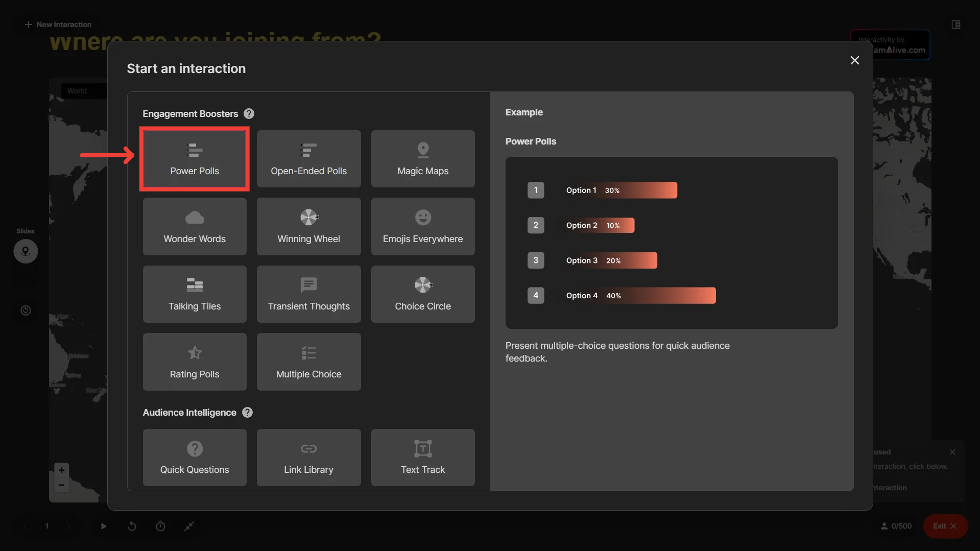Choose the Text Track tile
The image size is (980, 551).
423,458
